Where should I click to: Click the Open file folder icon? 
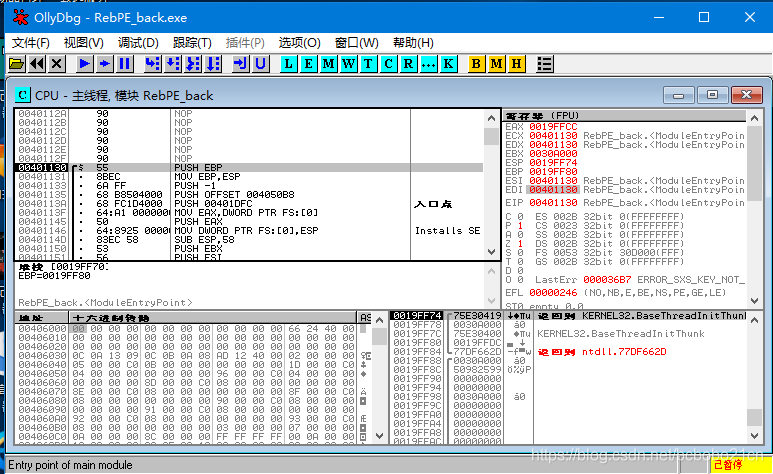coord(16,64)
